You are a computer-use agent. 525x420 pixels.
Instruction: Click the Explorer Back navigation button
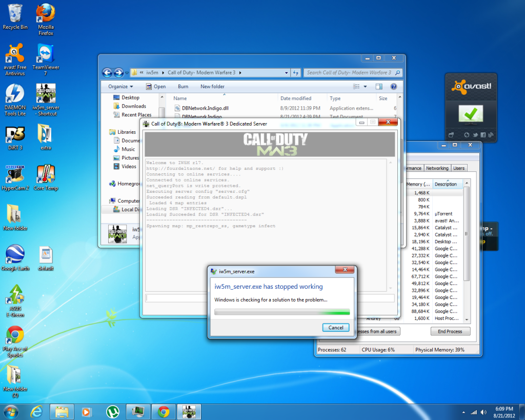[107, 72]
